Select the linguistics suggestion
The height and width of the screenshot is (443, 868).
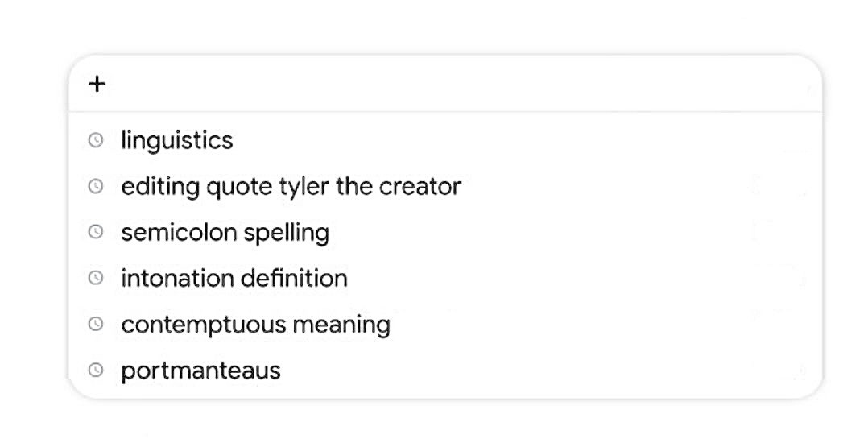click(x=445, y=139)
